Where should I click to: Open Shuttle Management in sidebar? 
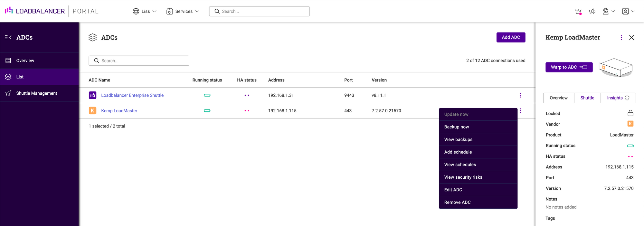39,93
